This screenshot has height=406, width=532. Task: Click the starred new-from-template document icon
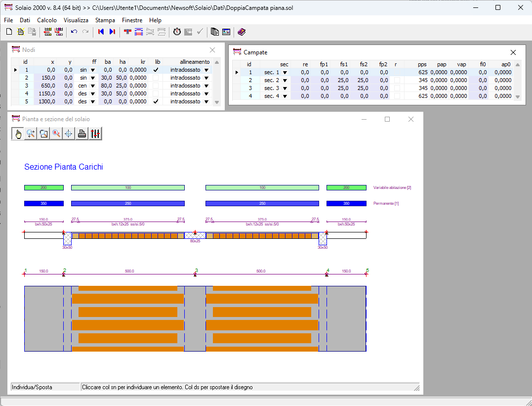(x=21, y=32)
